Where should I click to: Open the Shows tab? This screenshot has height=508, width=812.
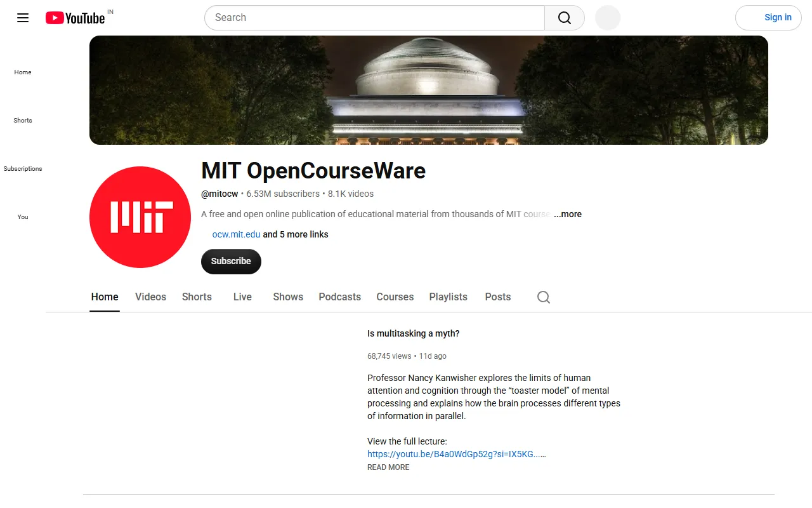(x=288, y=297)
